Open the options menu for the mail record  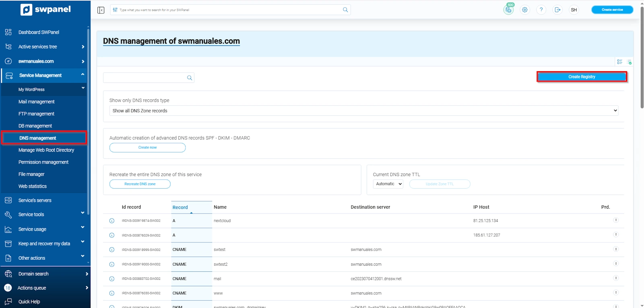click(x=616, y=278)
